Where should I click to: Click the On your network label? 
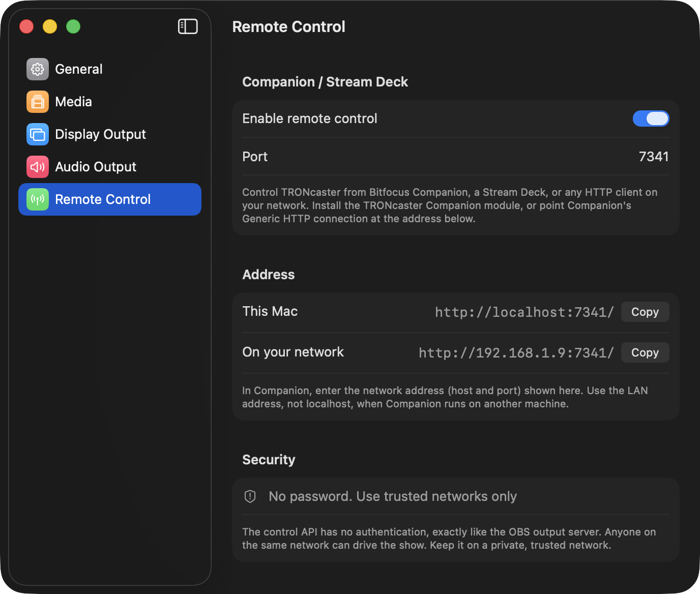point(293,352)
